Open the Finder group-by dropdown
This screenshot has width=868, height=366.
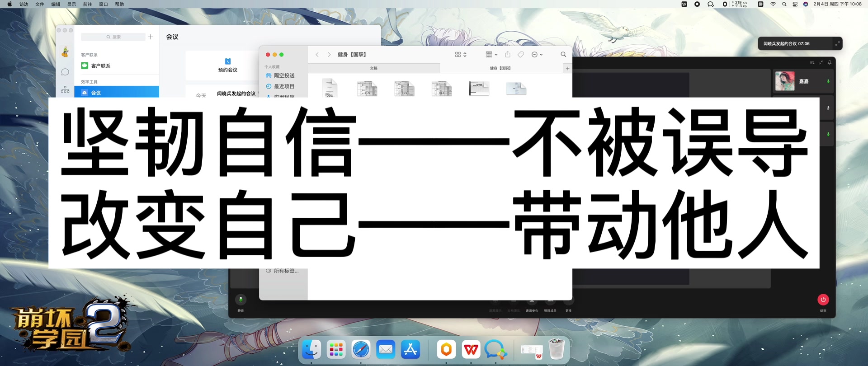click(491, 54)
